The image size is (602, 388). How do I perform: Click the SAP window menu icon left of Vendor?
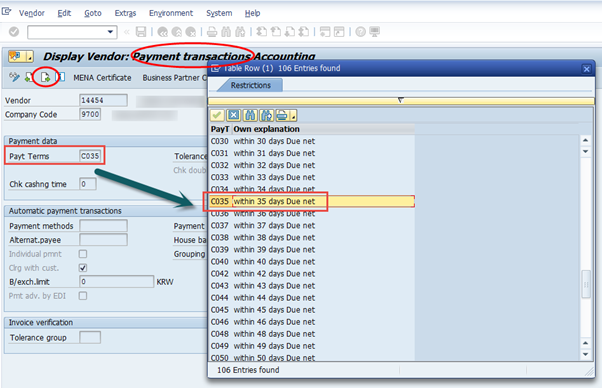(x=6, y=12)
